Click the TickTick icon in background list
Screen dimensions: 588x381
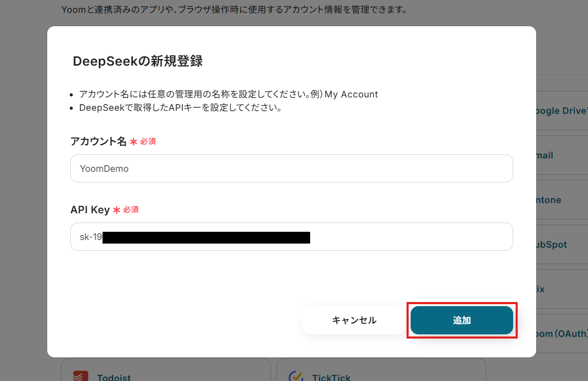[296, 376]
